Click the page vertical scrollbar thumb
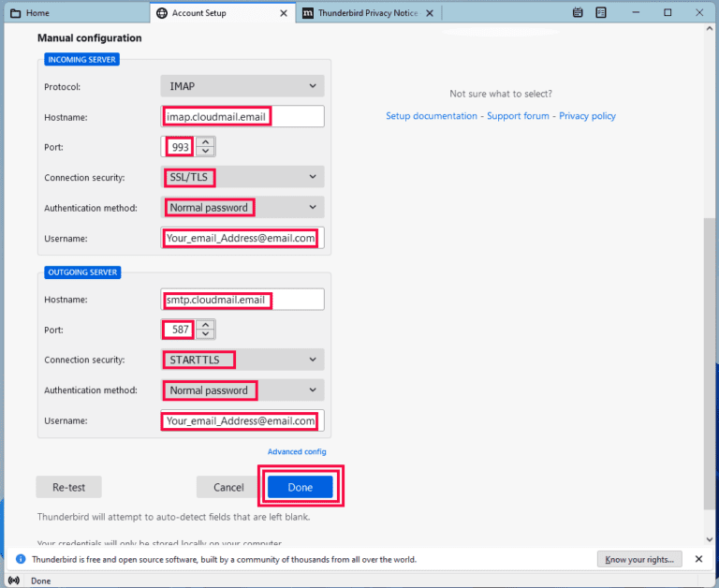This screenshot has width=719, height=588. (x=710, y=363)
